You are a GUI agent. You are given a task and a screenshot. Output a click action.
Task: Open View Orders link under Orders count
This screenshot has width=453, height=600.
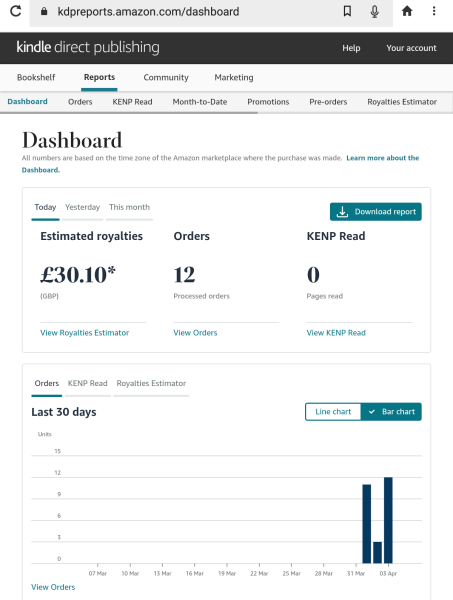click(x=195, y=333)
